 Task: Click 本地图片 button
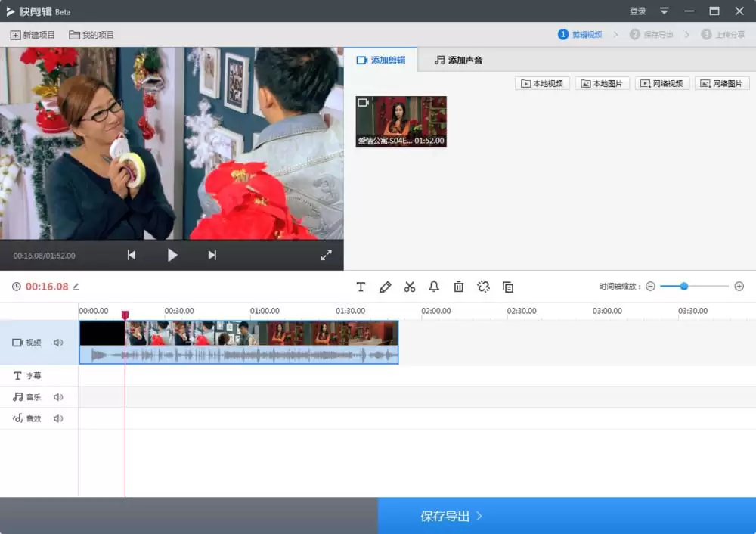[603, 83]
